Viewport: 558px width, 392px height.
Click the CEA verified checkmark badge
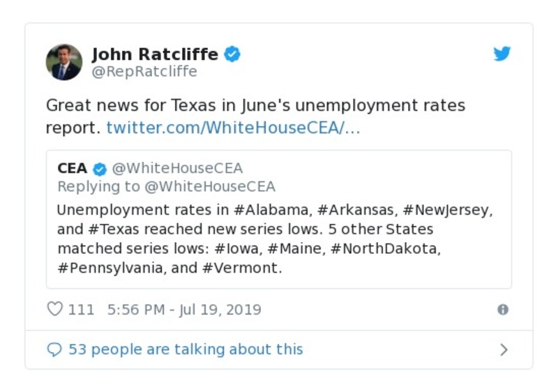click(x=100, y=169)
